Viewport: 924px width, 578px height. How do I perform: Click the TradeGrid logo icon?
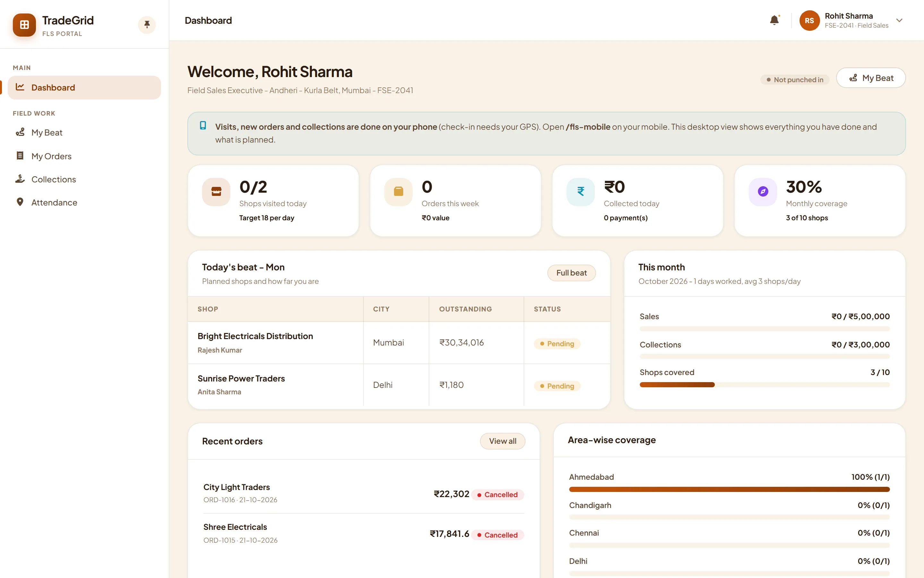24,25
